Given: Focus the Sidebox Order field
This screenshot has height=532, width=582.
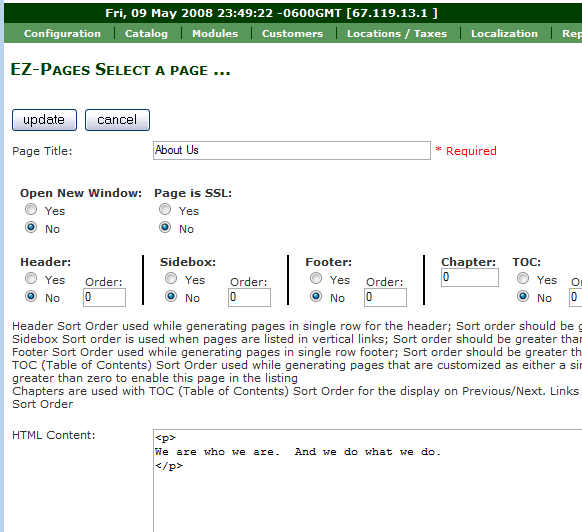Looking at the screenshot, I should [x=249, y=297].
